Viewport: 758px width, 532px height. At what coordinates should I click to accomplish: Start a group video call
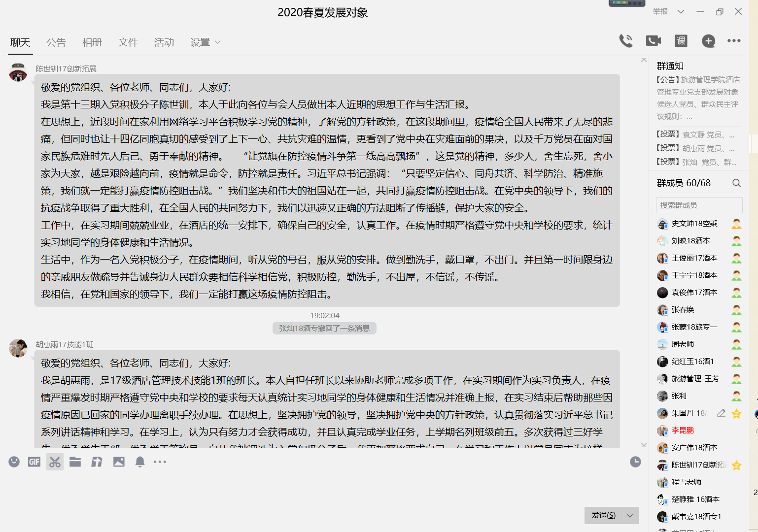tap(654, 41)
